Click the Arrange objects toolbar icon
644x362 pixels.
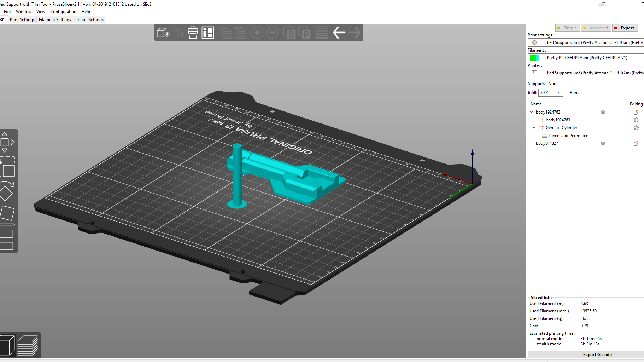208,33
